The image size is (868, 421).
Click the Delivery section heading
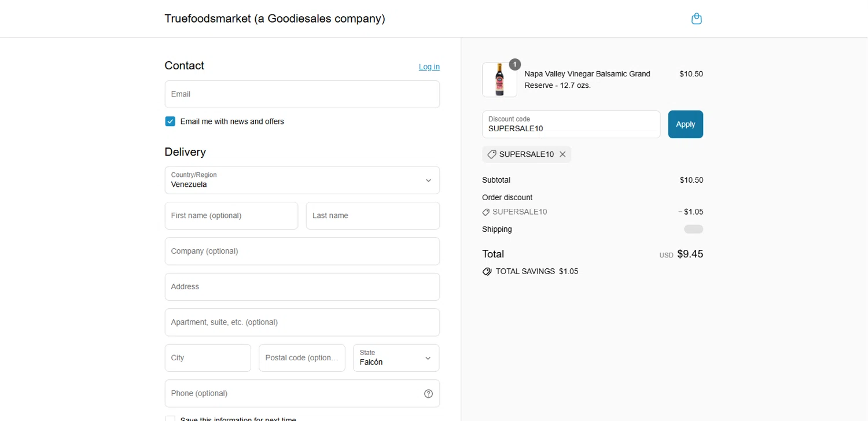click(185, 152)
